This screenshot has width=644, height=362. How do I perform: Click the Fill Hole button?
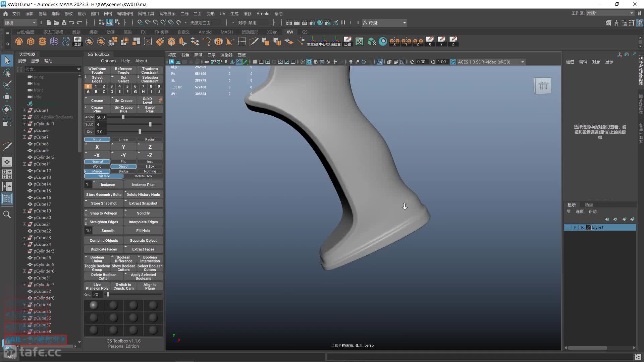(143, 231)
